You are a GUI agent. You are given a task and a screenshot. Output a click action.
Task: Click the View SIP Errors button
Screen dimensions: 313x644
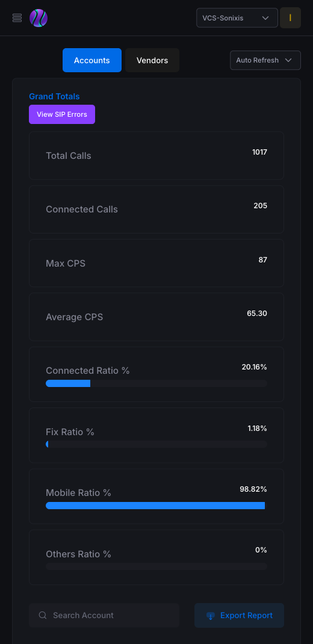click(62, 114)
